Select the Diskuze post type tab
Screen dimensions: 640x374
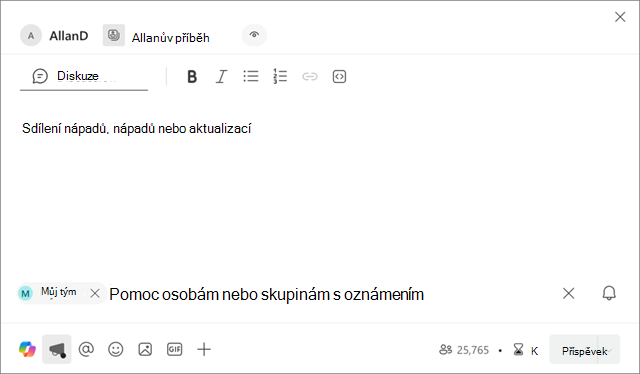84,76
